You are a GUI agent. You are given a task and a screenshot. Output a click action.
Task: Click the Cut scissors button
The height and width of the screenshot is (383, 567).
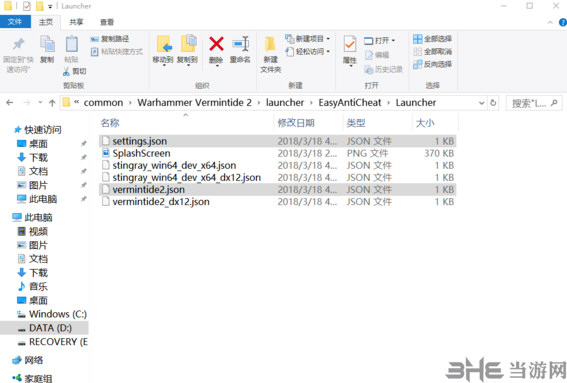pos(74,71)
